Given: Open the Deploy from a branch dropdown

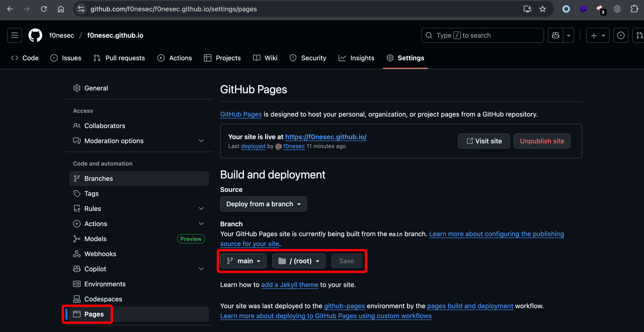Looking at the screenshot, I should [263, 204].
